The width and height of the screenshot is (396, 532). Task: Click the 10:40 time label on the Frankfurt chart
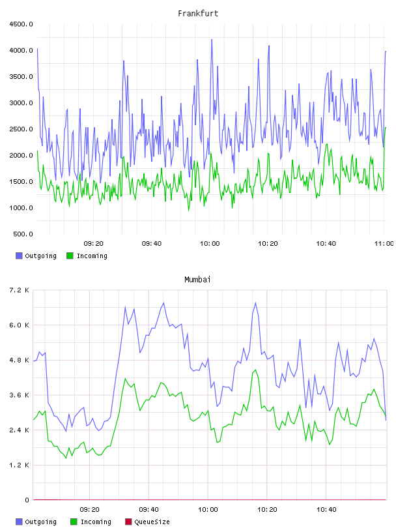326,244
